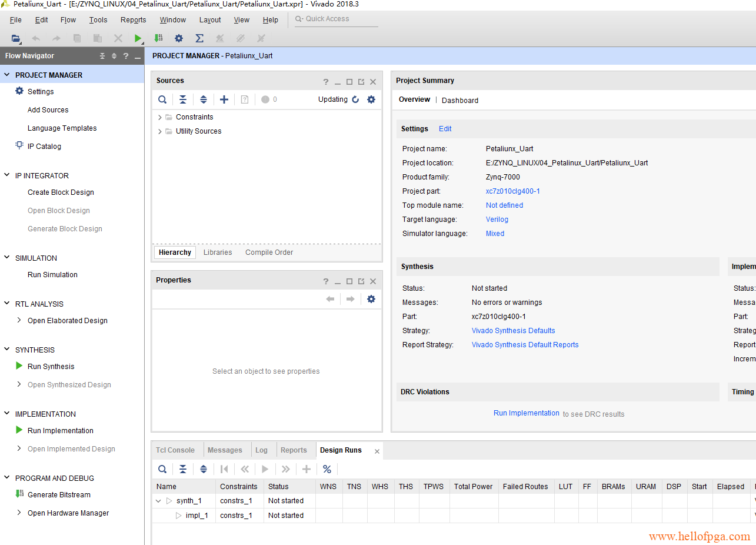Switch to the Tcl Console tab
Image resolution: width=756 pixels, height=545 pixels.
tap(175, 450)
